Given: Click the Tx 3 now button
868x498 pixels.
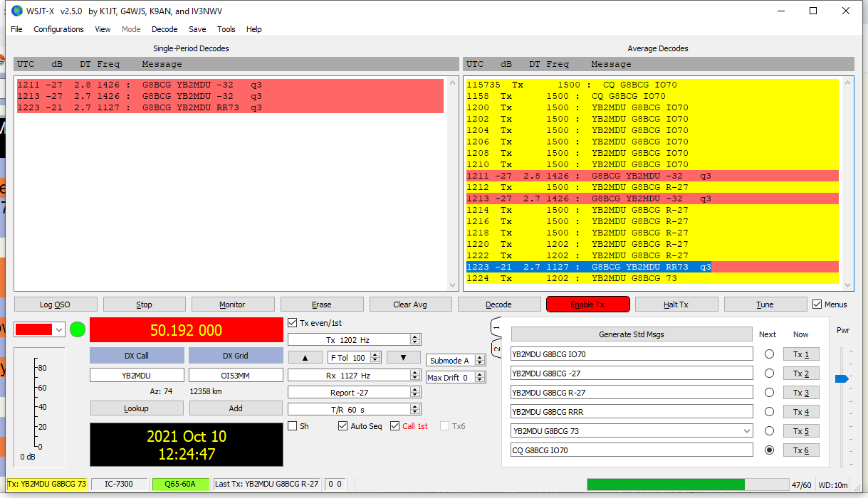Looking at the screenshot, I should [x=801, y=393].
